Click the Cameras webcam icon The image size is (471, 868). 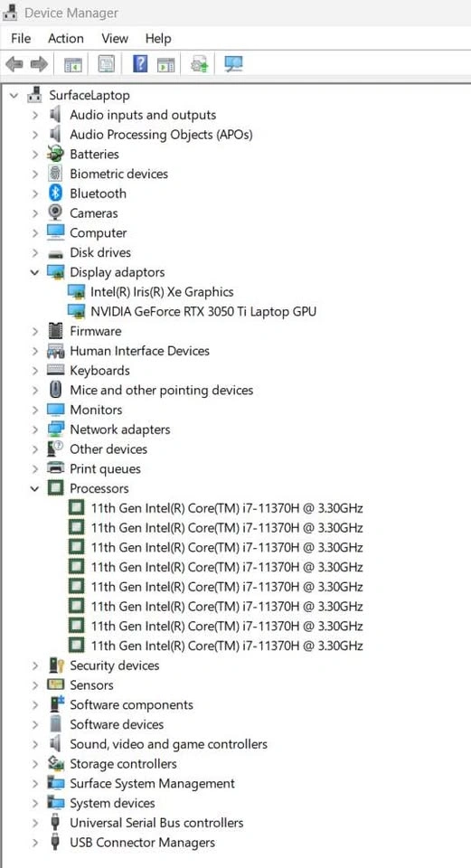55,212
